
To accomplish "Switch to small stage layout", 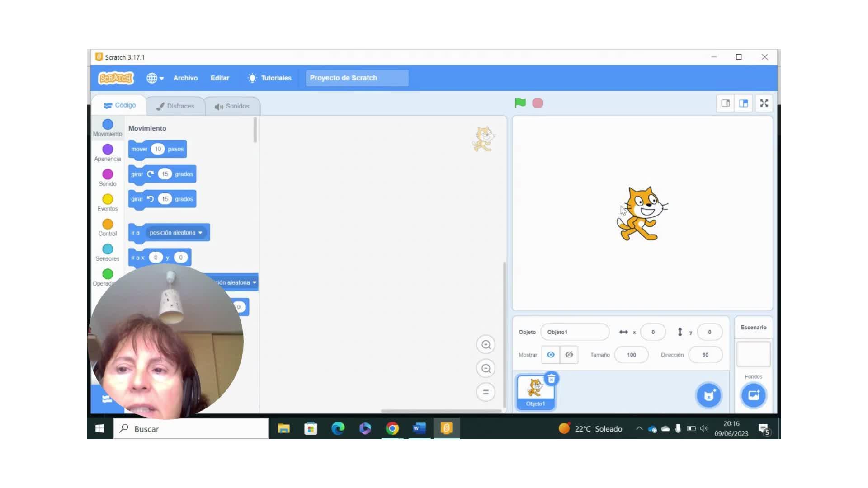I will pyautogui.click(x=726, y=103).
